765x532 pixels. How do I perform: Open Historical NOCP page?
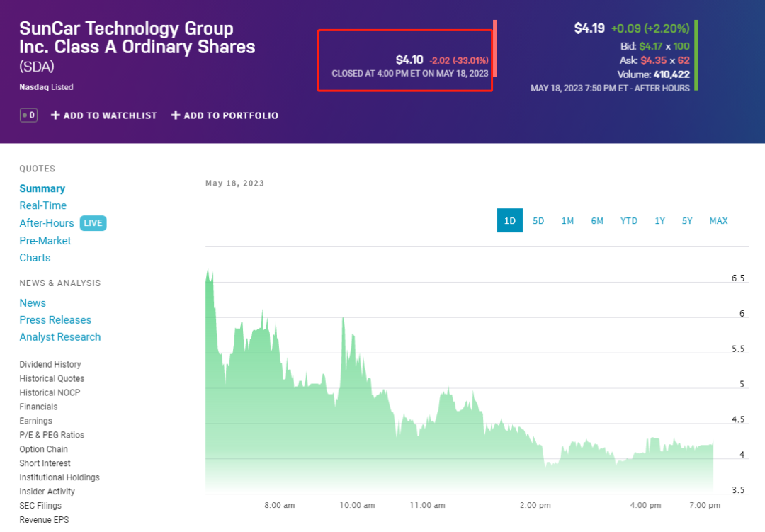coord(50,392)
